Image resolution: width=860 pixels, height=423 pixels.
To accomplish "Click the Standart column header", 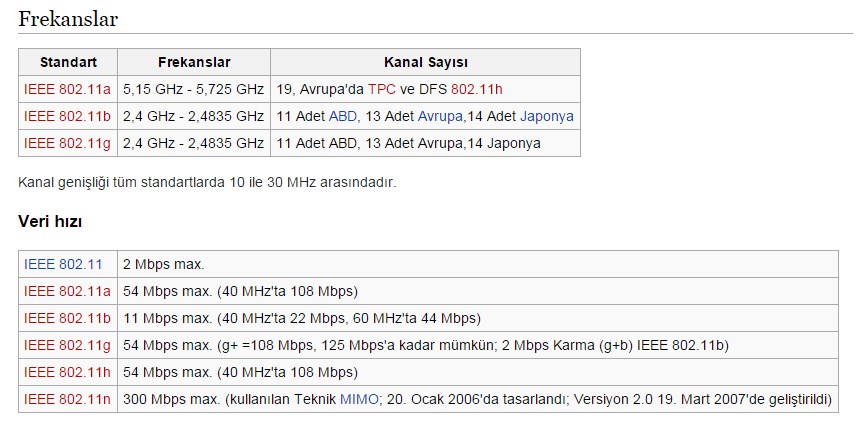I will click(68, 62).
